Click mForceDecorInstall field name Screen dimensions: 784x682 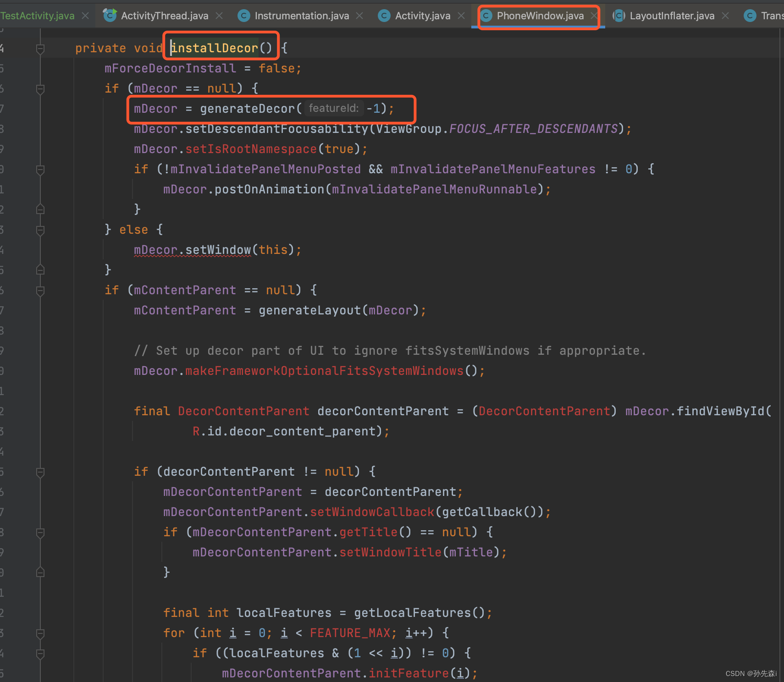171,68
